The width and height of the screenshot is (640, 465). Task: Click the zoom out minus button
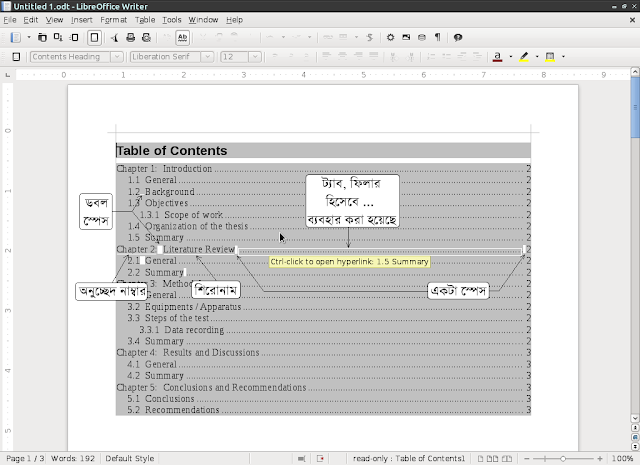[527, 458]
